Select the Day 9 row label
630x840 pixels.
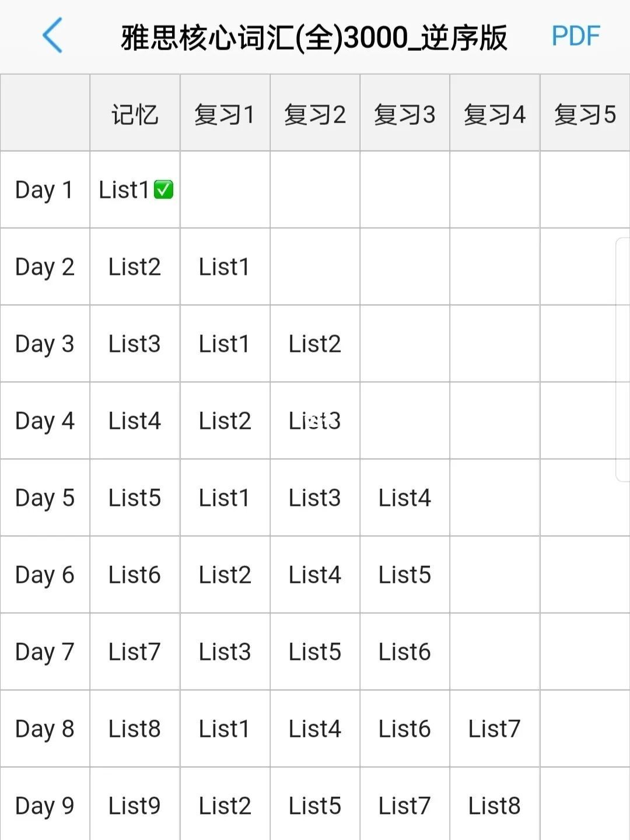point(45,806)
